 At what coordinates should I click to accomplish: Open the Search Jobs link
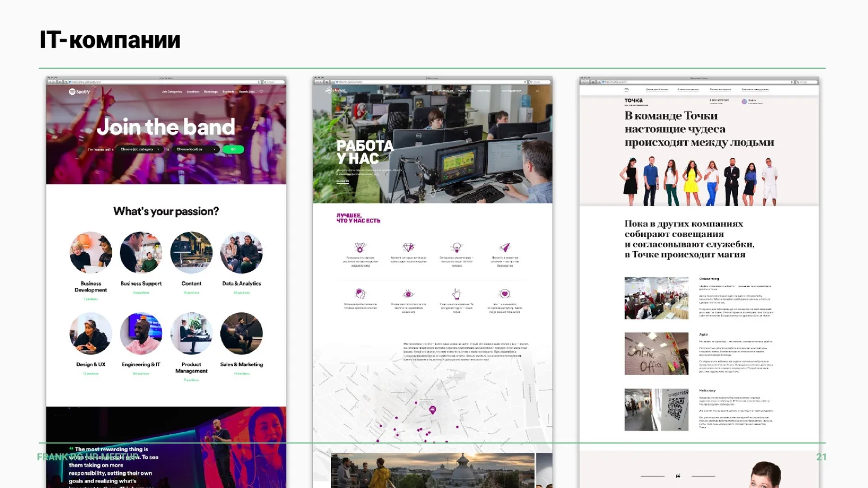[x=247, y=92]
